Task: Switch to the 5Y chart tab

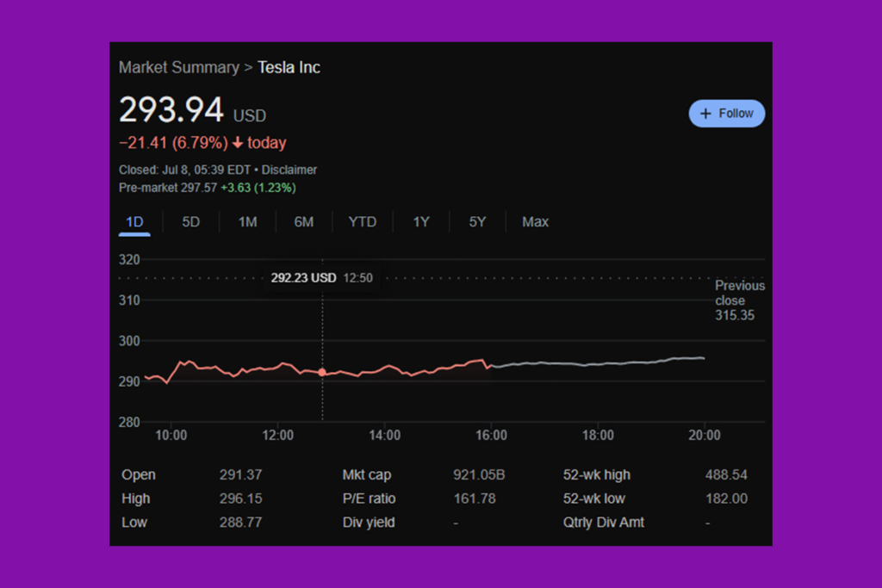Action: click(x=477, y=222)
